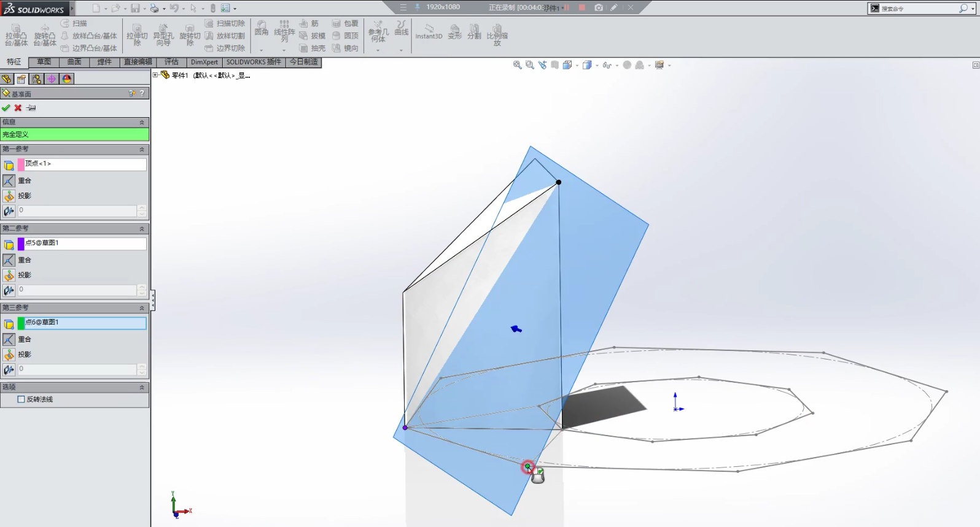Click the purple swatch of 点5@草图1
The image size is (980, 527).
click(x=21, y=244)
